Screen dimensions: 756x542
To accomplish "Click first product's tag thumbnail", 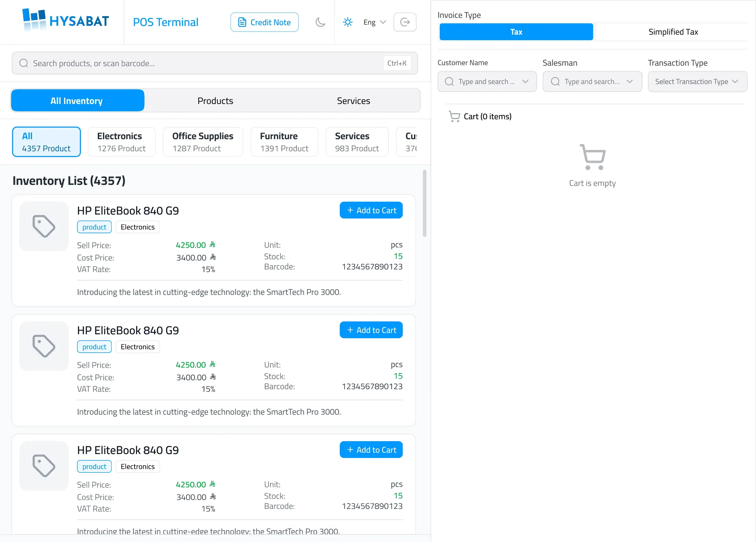I will 44,227.
